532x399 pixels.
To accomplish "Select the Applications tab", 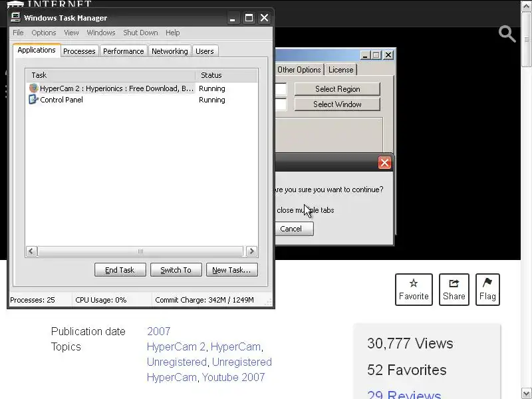I will tap(37, 51).
